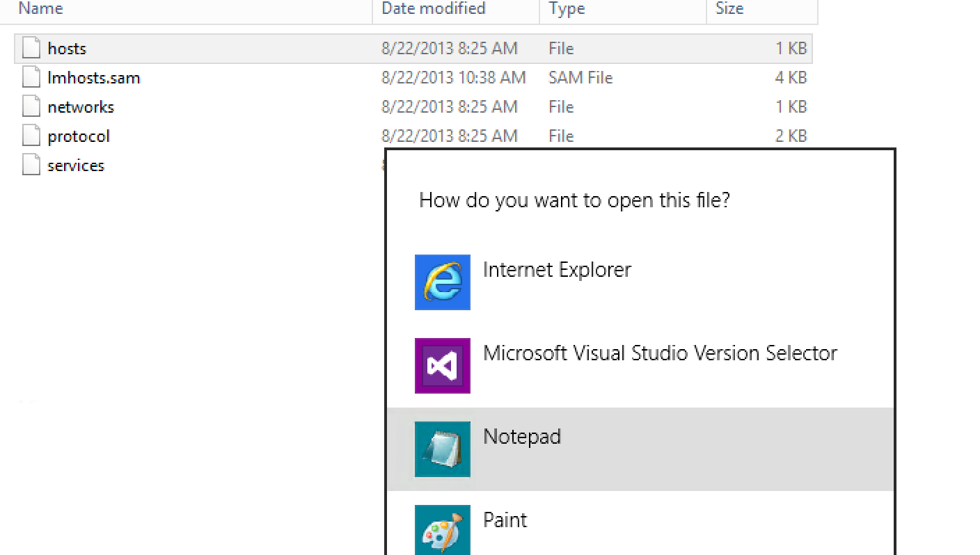Select the protocol file entry

coord(78,136)
